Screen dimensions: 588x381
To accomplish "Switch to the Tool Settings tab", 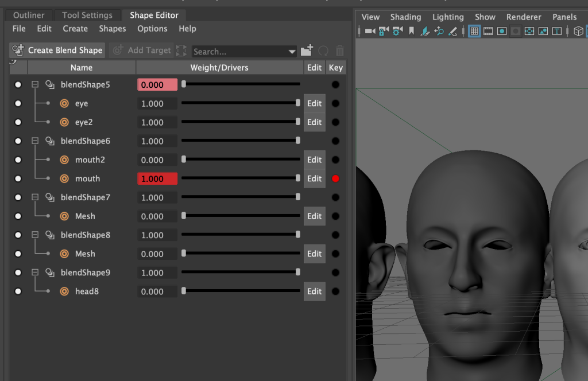I will pos(87,15).
